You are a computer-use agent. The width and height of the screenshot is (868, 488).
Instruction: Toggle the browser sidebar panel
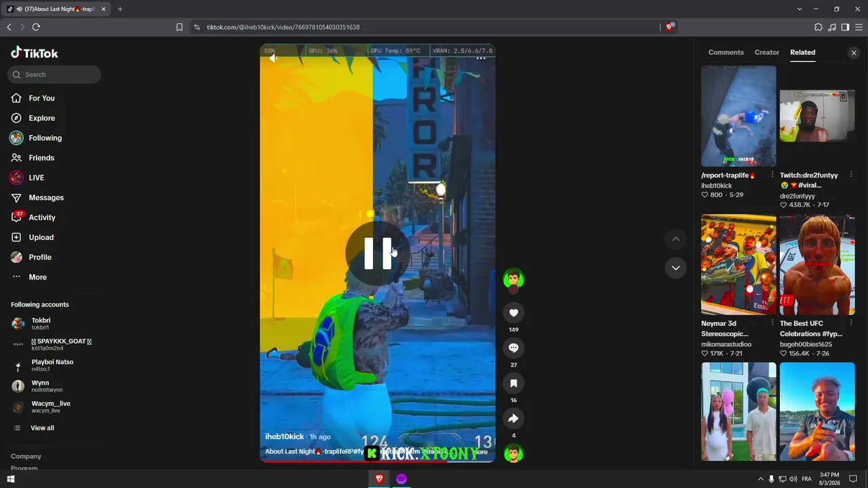846,27
